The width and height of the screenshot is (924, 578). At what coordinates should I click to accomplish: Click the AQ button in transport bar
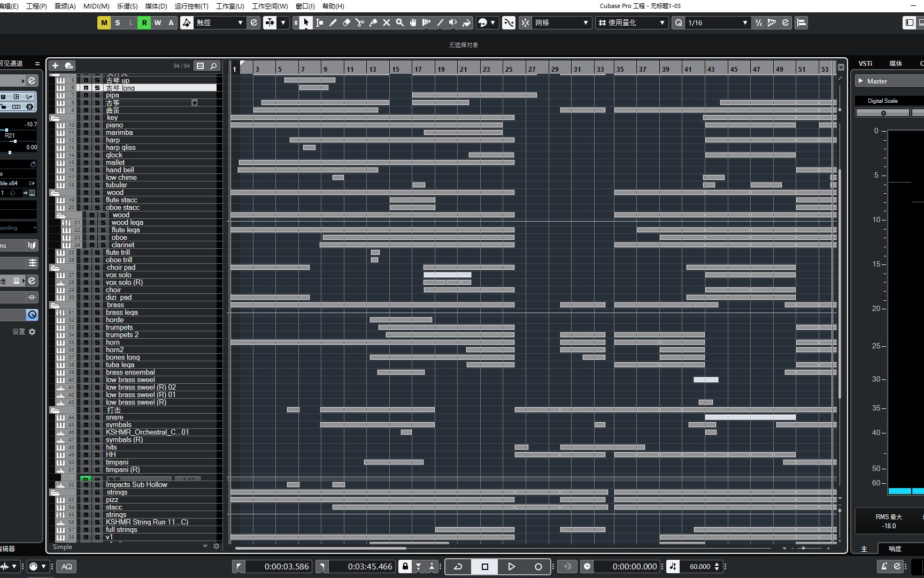67,566
